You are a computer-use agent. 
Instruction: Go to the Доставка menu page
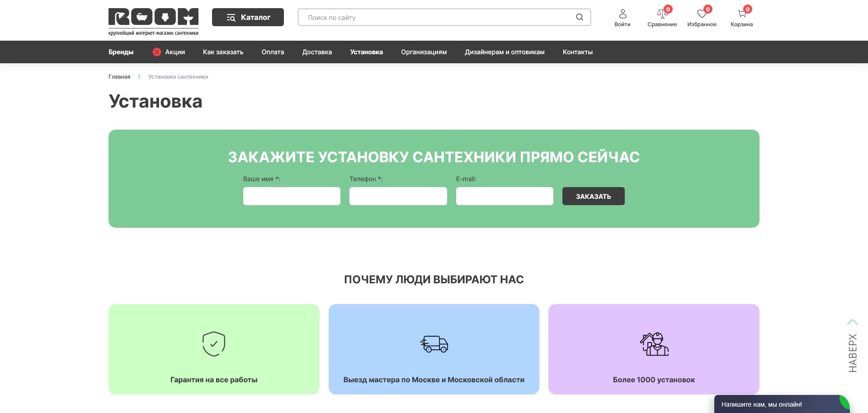click(x=317, y=52)
